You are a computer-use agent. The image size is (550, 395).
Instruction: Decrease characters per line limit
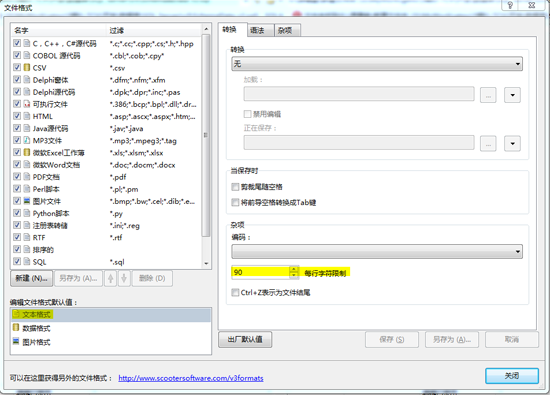click(x=294, y=275)
